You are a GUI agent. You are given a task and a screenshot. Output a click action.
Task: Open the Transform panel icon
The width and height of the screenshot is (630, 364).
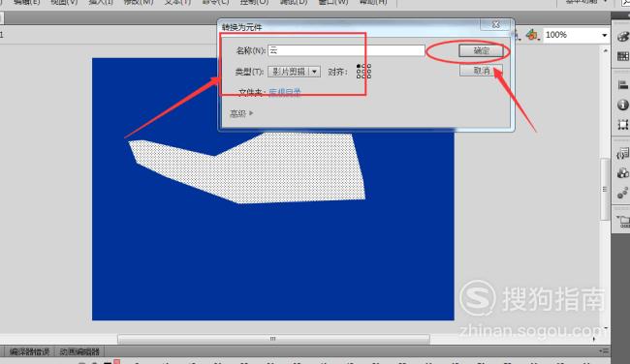[623, 125]
